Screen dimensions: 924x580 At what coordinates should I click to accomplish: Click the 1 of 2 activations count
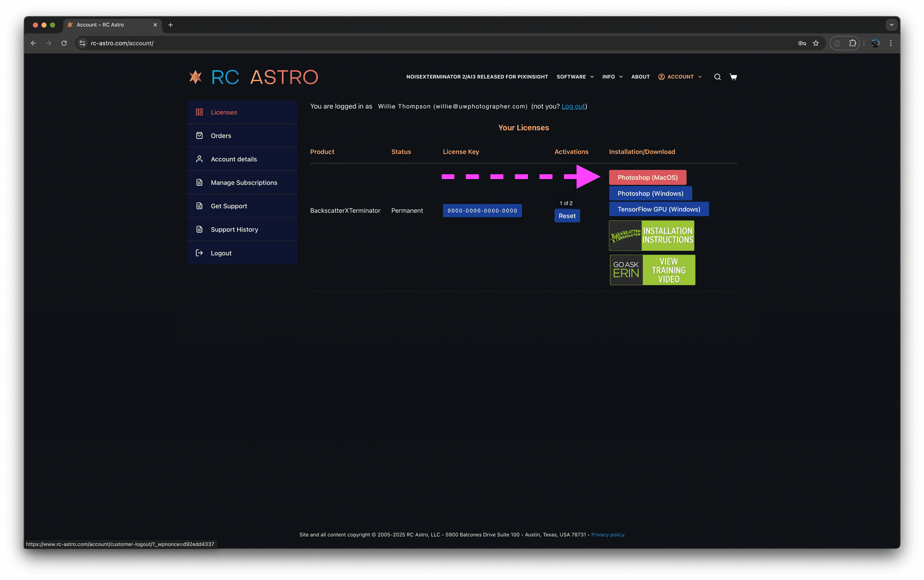coord(566,204)
